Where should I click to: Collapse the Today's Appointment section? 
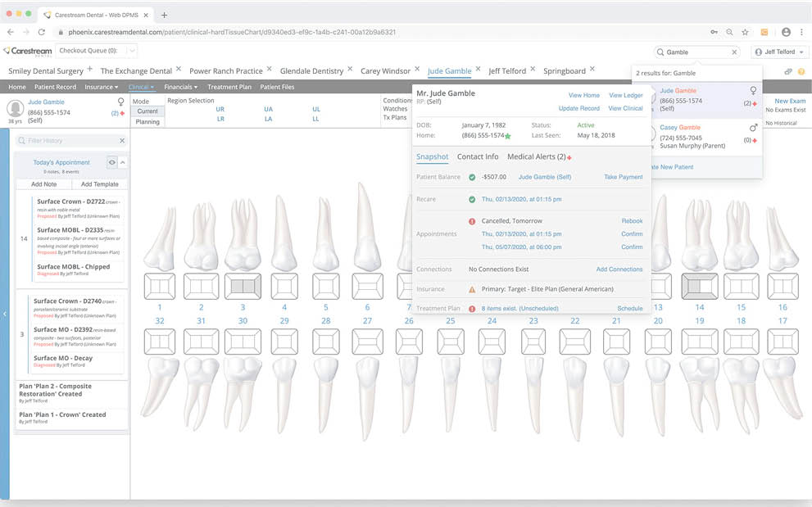123,163
